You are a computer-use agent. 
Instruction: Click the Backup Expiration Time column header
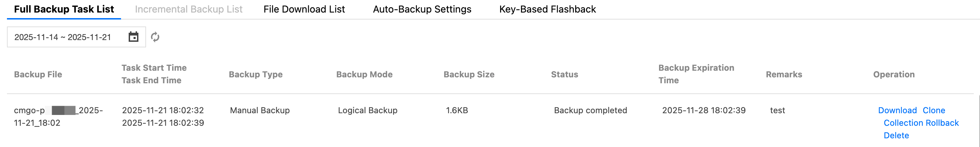click(696, 74)
